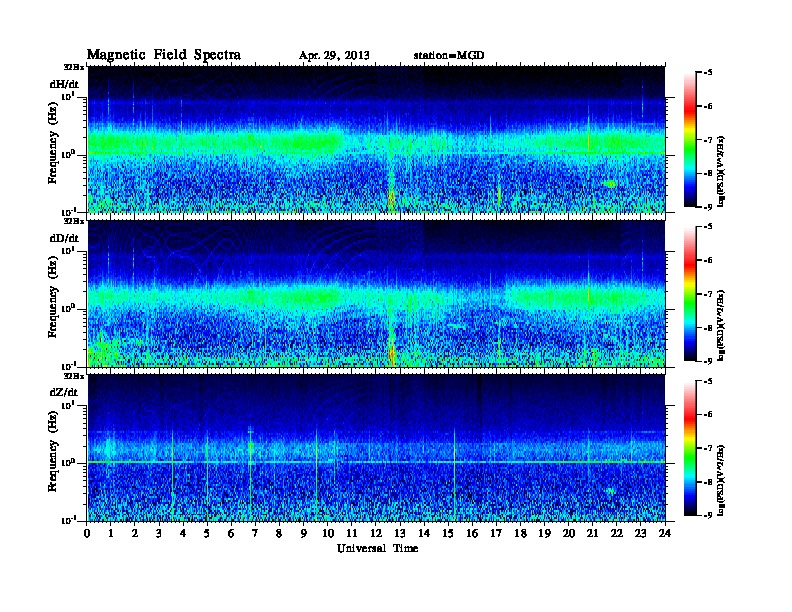Screen dimensions: 792x612
Task: Click the -7 label on dZ/dt color bar
Action: [x=709, y=448]
